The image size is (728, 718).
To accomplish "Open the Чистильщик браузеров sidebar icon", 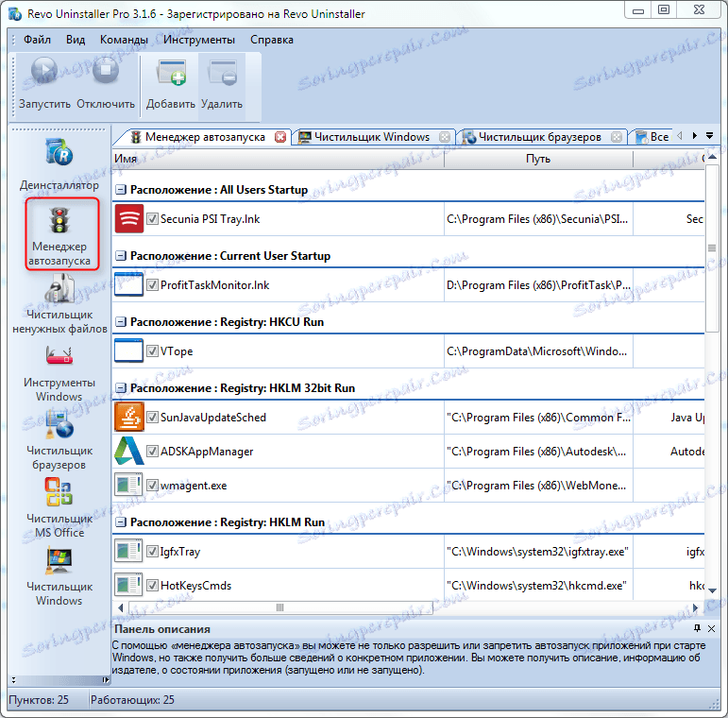I will click(59, 424).
